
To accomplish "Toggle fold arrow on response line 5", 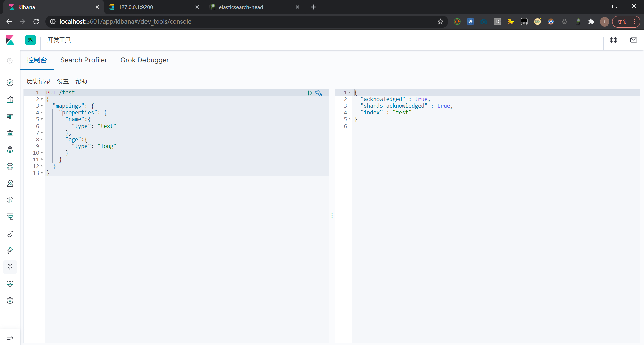I will click(350, 119).
